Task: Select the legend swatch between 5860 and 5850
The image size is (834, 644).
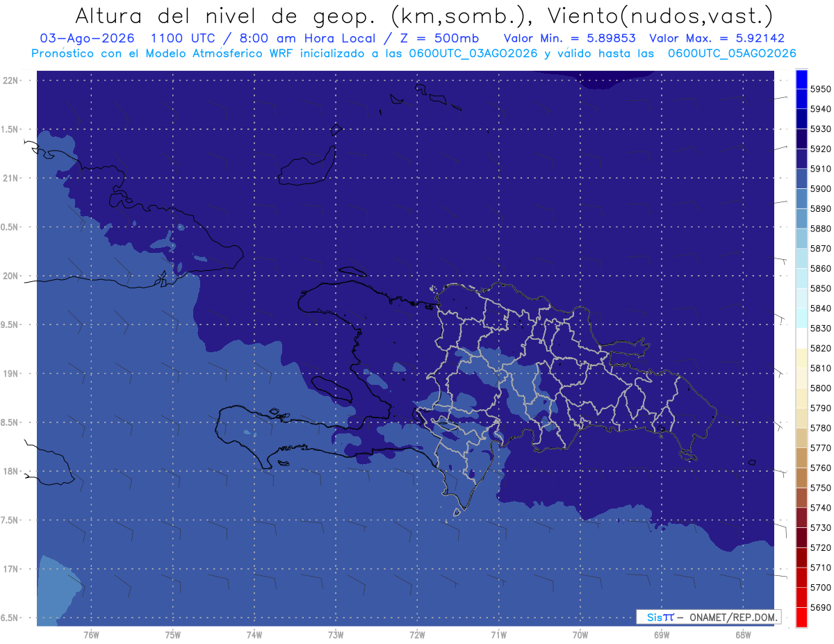Action: (x=801, y=279)
